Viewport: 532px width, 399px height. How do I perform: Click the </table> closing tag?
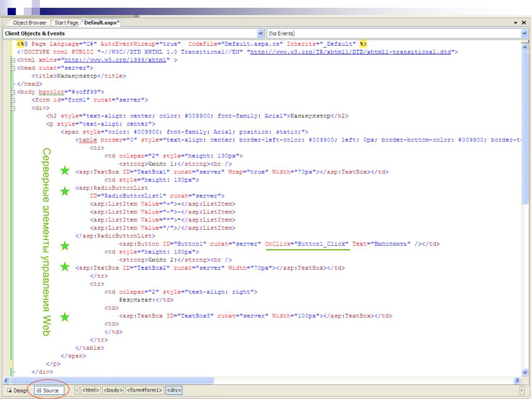89,348
